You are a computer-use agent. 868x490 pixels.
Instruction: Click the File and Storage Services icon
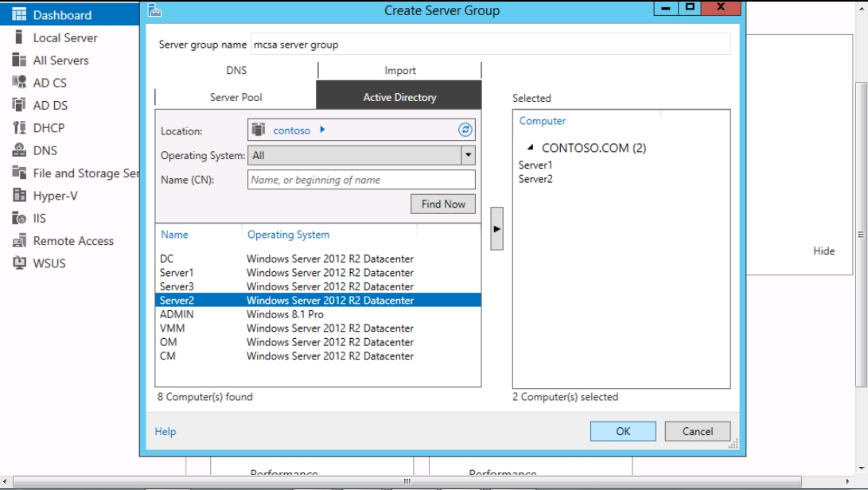(x=19, y=173)
